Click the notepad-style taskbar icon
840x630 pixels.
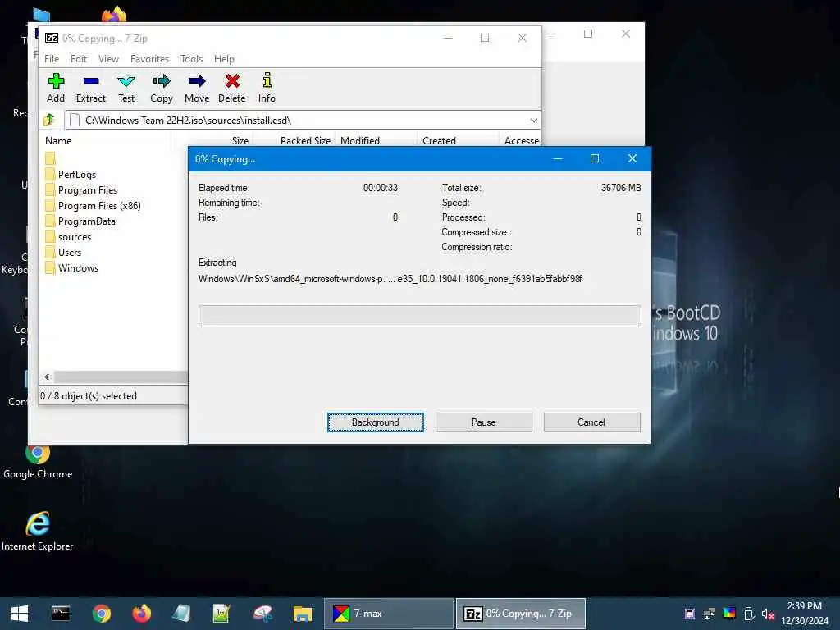pos(181,614)
